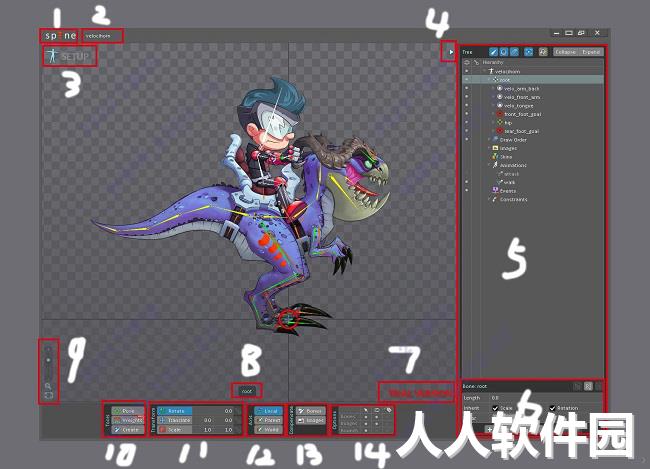Select the attack animation in the tree
This screenshot has width=650, height=469.
pos(511,174)
